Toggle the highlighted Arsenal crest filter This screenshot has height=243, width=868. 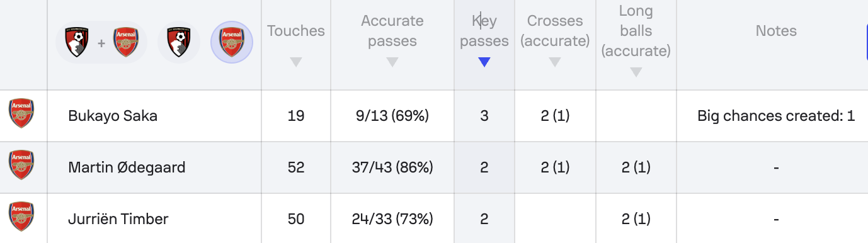coord(232,43)
